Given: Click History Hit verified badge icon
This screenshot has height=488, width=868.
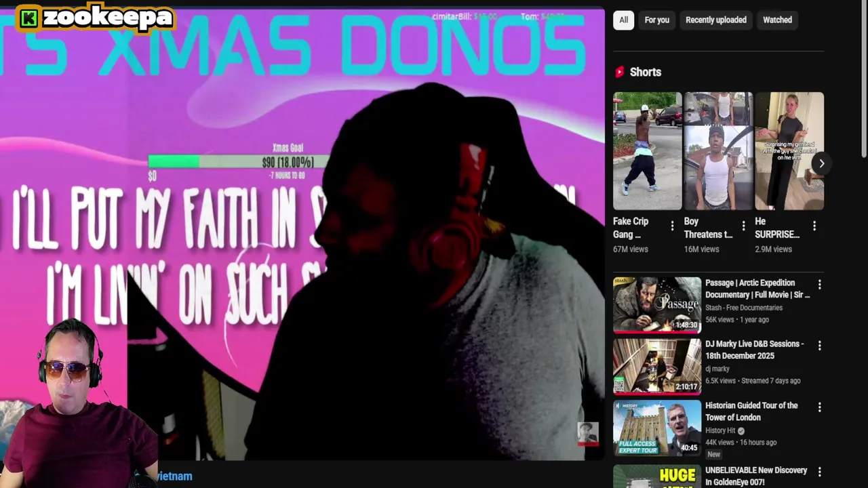Looking at the screenshot, I should 741,430.
